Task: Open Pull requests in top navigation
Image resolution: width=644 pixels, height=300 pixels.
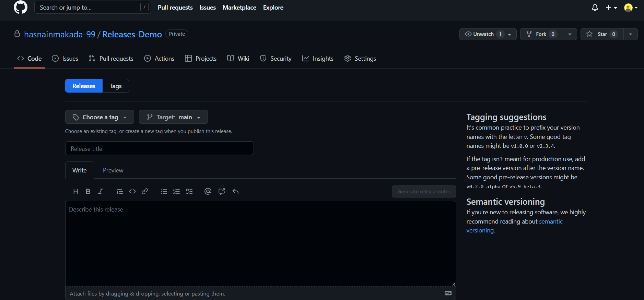Action: [175, 8]
